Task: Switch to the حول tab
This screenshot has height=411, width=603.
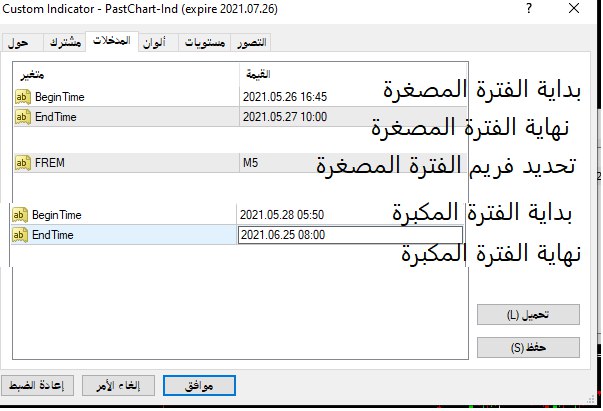Action: click(x=19, y=43)
